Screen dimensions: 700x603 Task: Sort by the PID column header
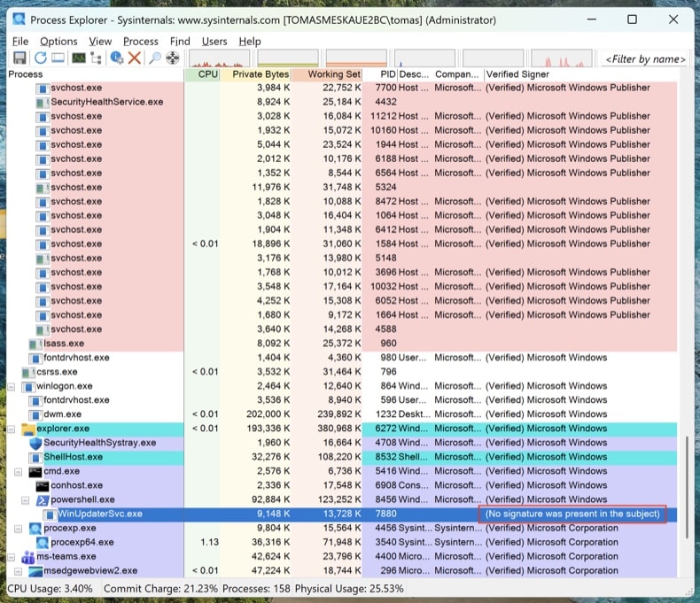(x=380, y=74)
